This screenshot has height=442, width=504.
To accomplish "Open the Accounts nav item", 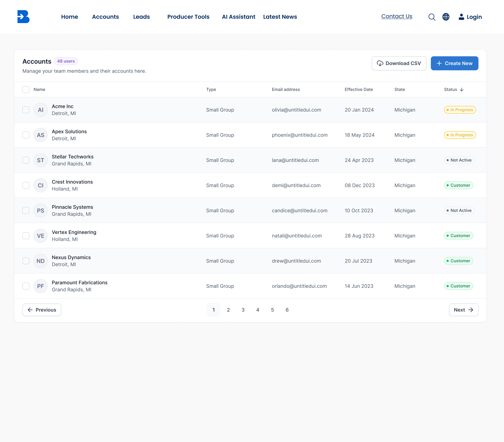I will pyautogui.click(x=105, y=17).
